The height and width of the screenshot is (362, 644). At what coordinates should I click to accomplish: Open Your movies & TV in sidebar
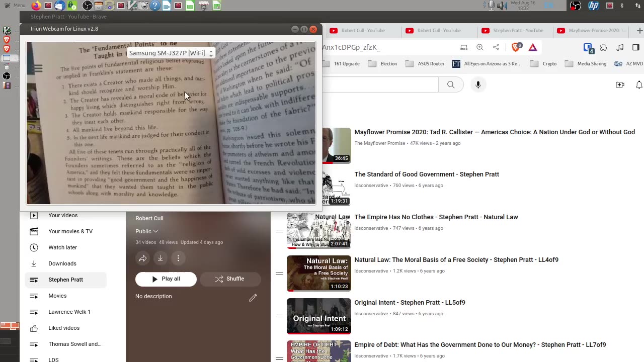pyautogui.click(x=65, y=231)
